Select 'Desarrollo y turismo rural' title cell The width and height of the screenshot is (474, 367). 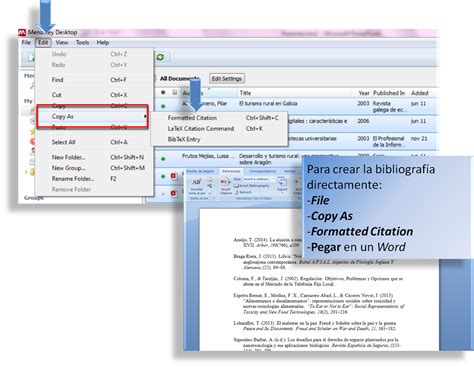point(288,159)
